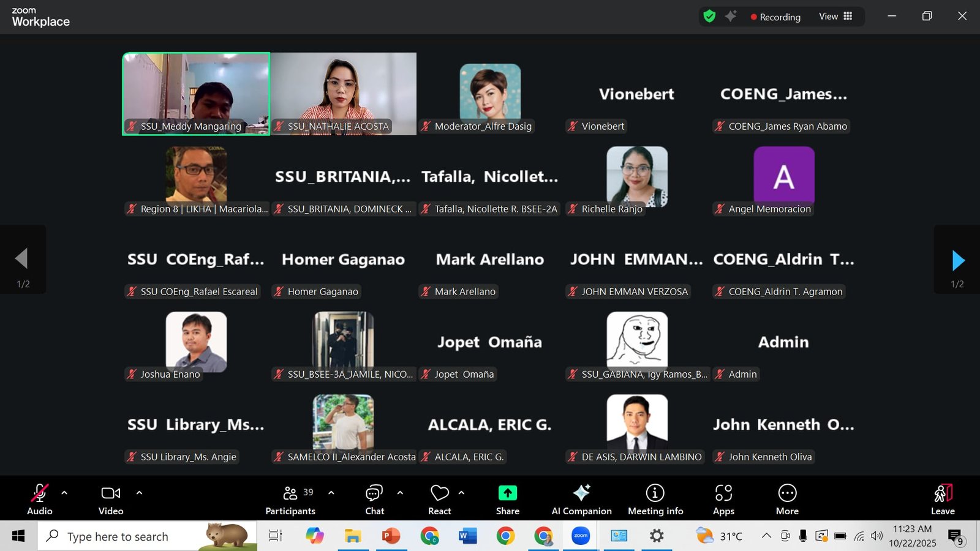Open the Chat panel
This screenshot has height=551, width=980.
pyautogui.click(x=374, y=499)
